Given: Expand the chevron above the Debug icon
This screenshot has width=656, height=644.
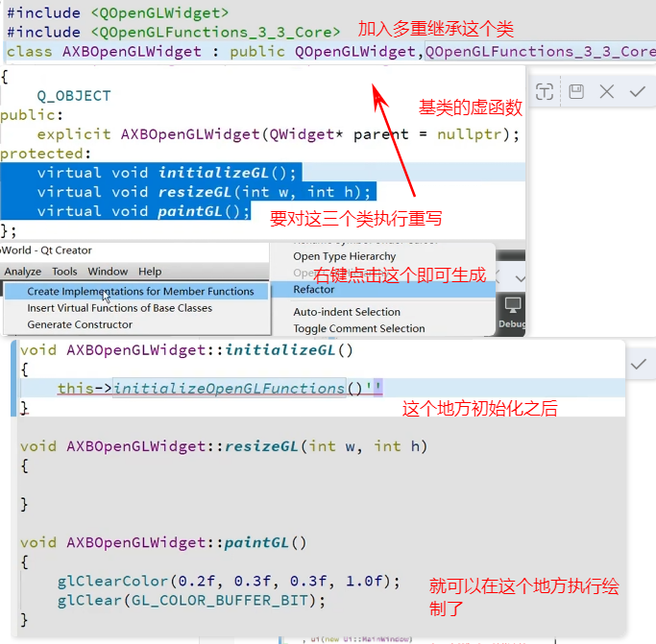Looking at the screenshot, I should pos(520,277).
